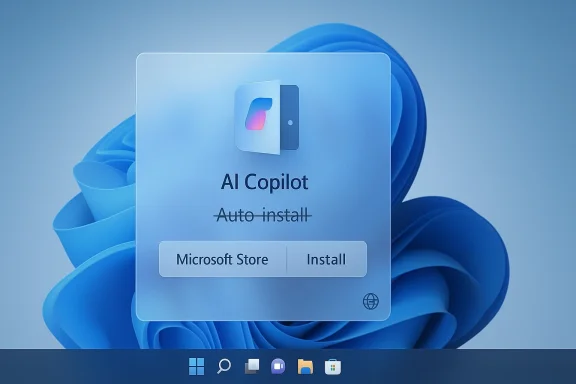576x384 pixels.
Task: Click the globe icon in the card
Action: [371, 301]
